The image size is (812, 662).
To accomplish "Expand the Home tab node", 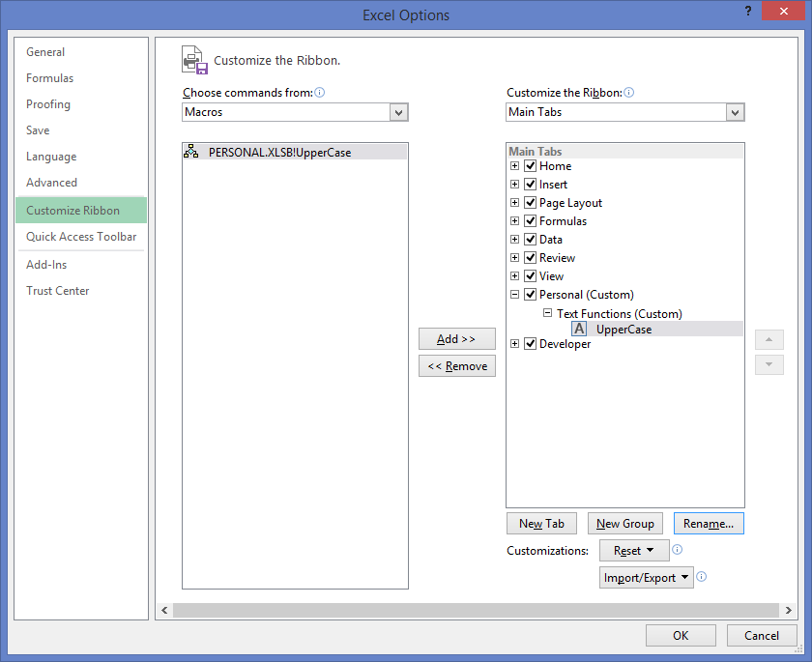I will [x=514, y=165].
